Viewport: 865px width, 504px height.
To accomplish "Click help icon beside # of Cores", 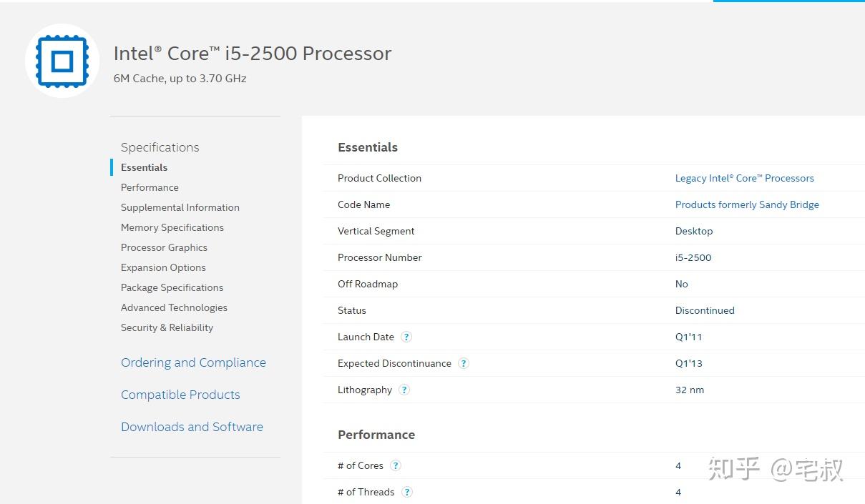I will click(396, 465).
